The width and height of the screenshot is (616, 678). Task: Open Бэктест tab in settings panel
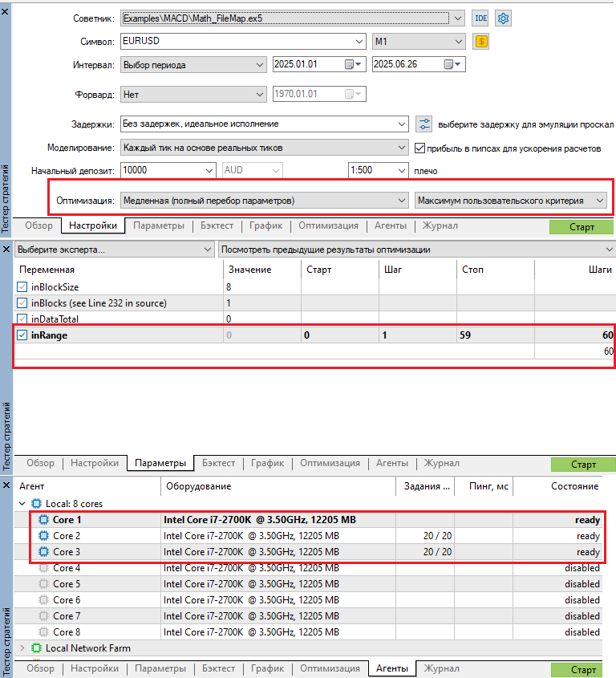click(217, 225)
